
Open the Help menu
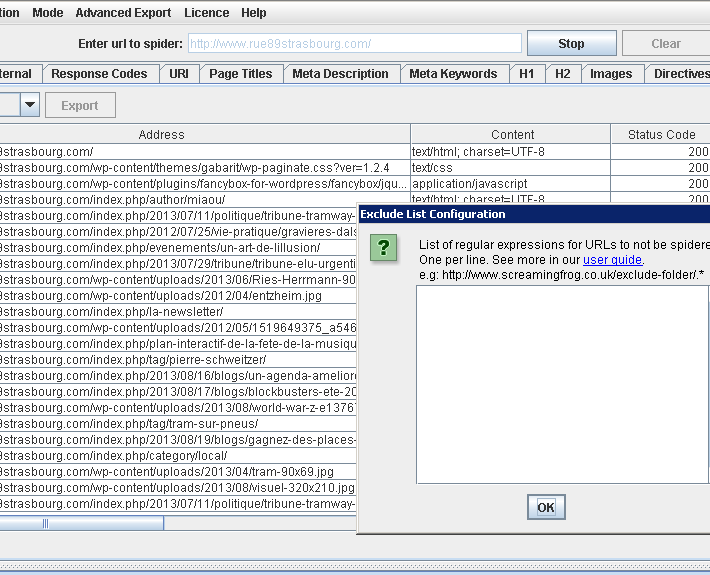(x=254, y=13)
